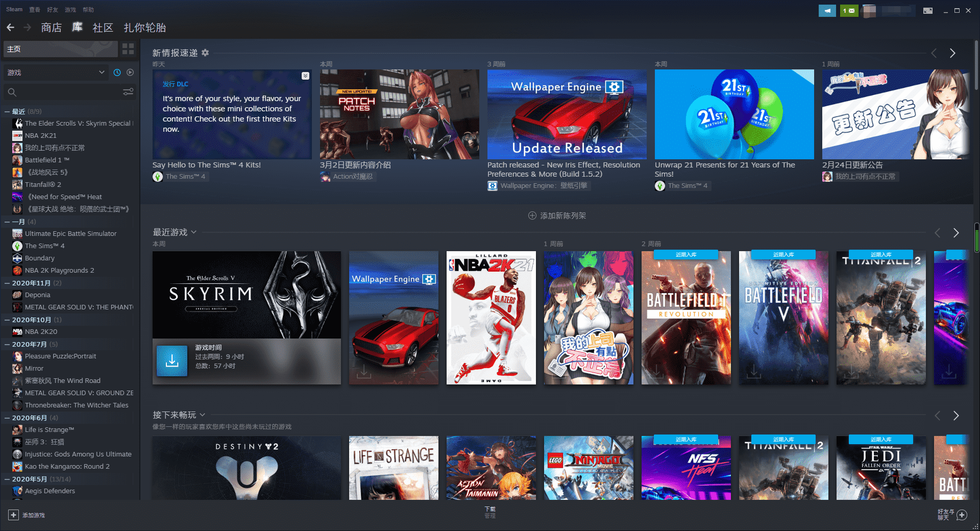Open Wallpaper Engine recent game cover
The image size is (980, 531).
pyautogui.click(x=394, y=318)
